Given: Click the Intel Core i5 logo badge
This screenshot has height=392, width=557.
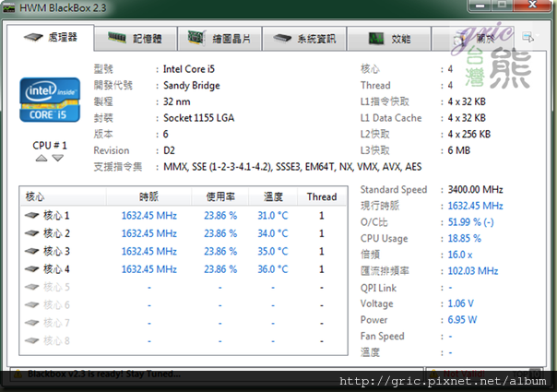Looking at the screenshot, I should (x=50, y=100).
